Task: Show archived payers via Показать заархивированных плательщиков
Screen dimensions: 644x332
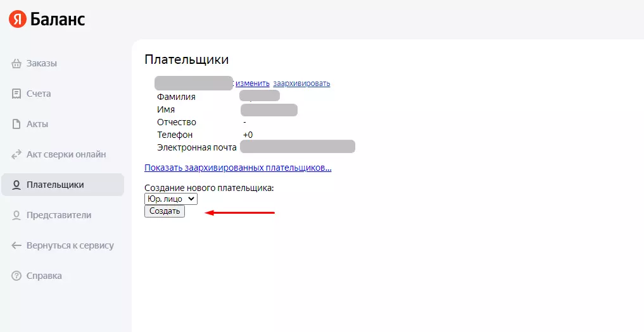Action: click(x=238, y=168)
